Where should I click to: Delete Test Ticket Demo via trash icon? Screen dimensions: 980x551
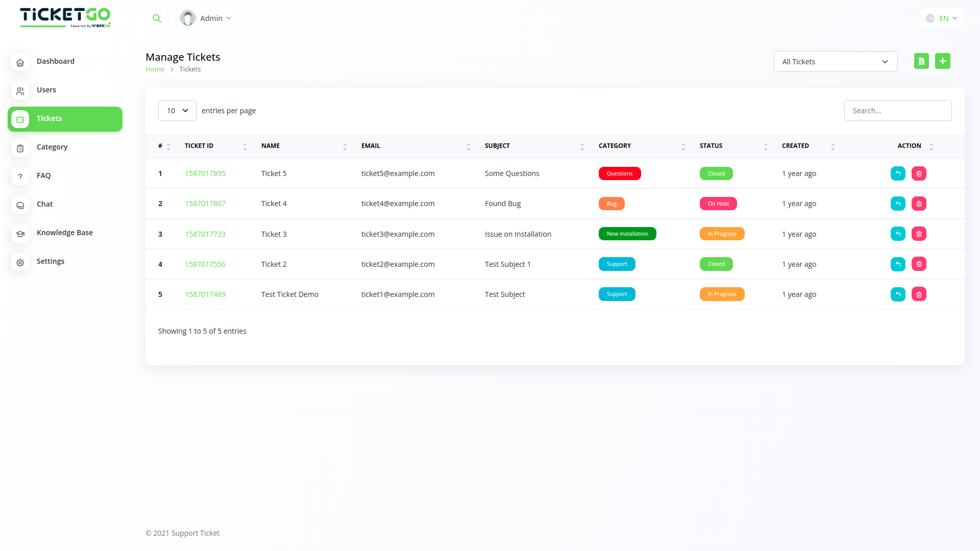pyautogui.click(x=919, y=294)
